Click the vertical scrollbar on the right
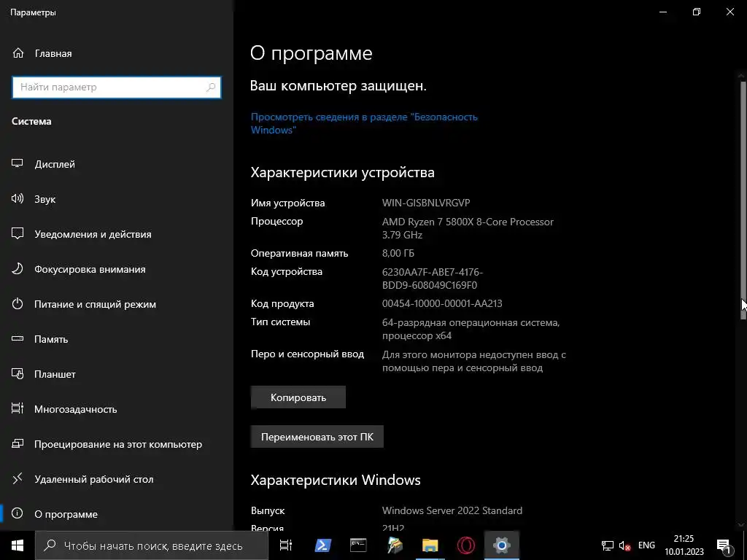747x560 pixels. [x=743, y=200]
